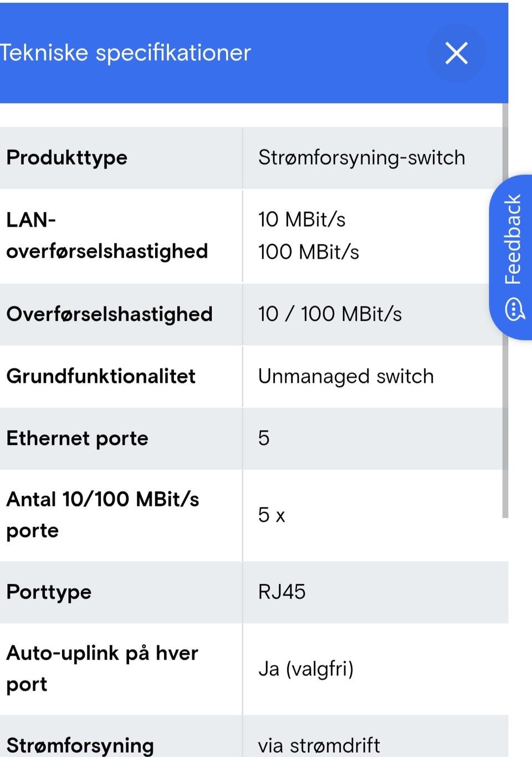The height and width of the screenshot is (757, 532).
Task: Select the Ethernet porte label
Action: point(78,438)
